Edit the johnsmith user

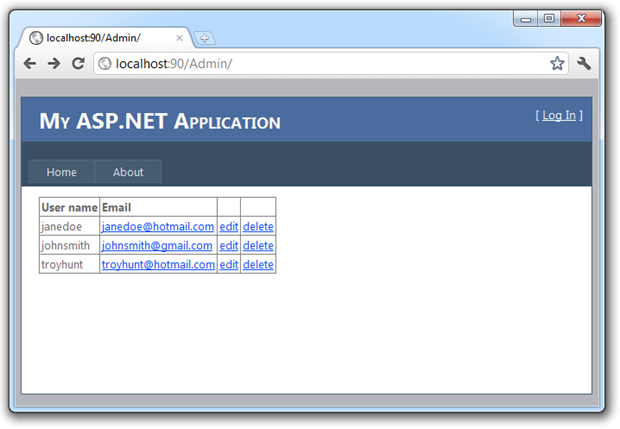229,246
